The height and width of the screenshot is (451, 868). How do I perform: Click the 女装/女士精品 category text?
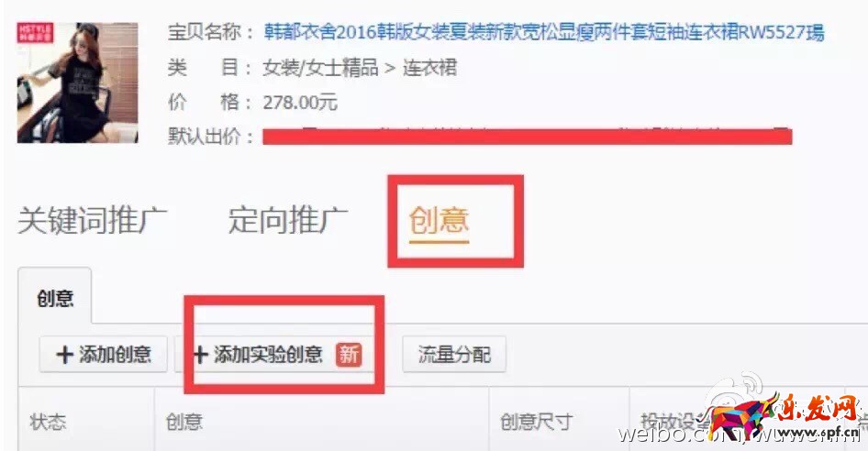coord(320,68)
